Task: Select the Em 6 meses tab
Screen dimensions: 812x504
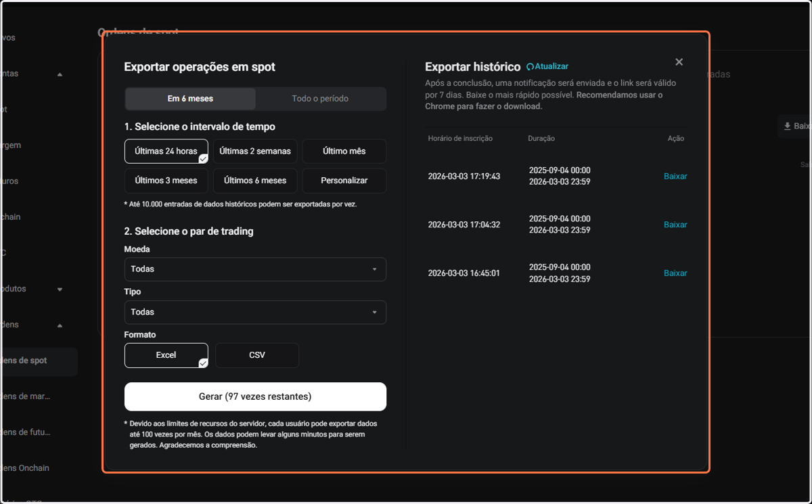Action: tap(190, 99)
